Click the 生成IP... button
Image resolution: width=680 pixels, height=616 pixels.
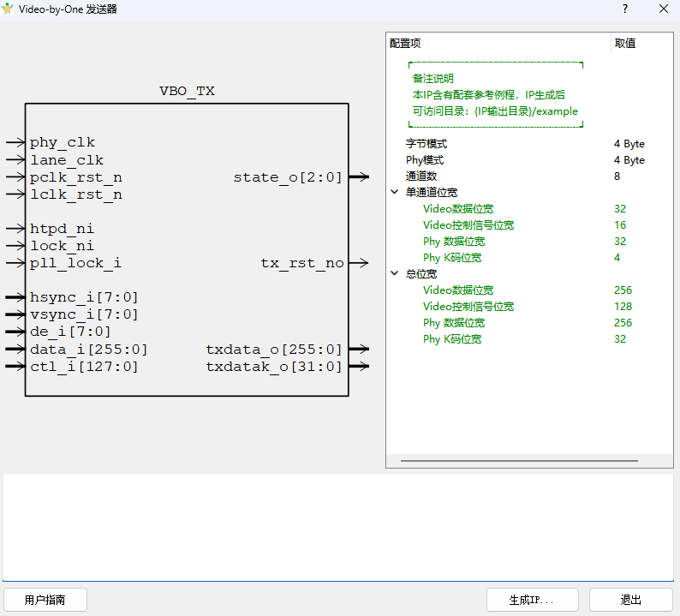[x=532, y=600]
